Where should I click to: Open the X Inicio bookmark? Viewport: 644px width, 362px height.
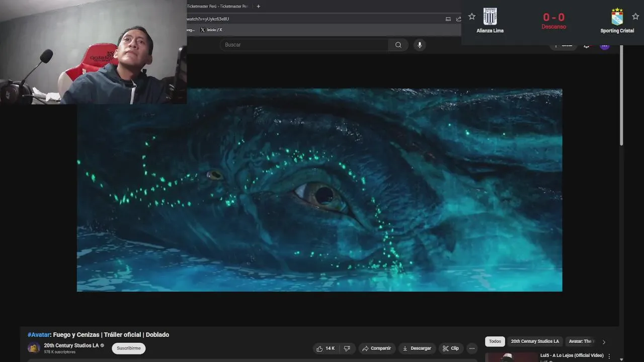pyautogui.click(x=211, y=30)
